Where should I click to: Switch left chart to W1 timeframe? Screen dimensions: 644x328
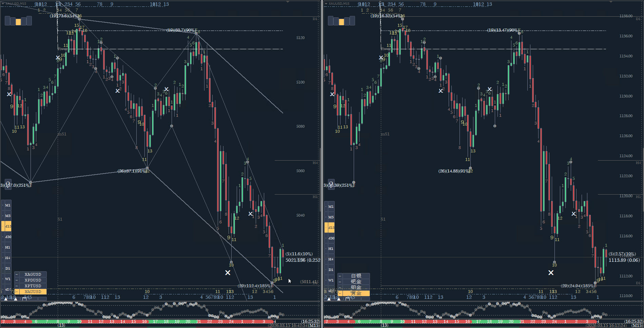8,279
